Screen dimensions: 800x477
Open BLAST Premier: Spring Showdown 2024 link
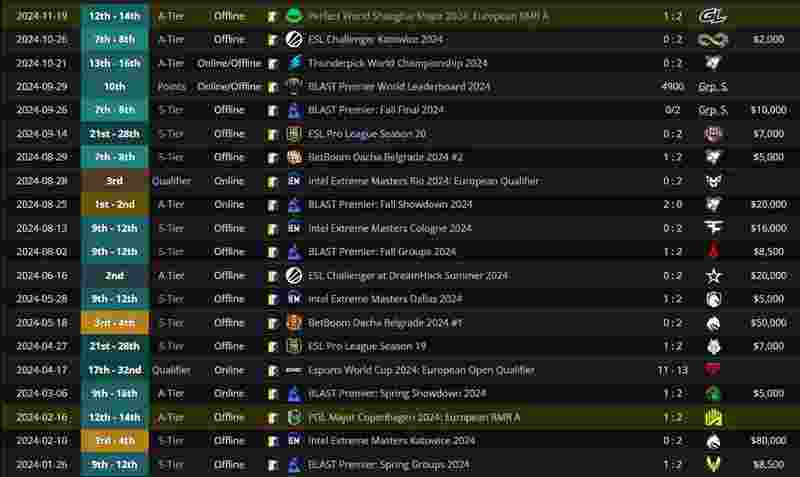pos(397,394)
